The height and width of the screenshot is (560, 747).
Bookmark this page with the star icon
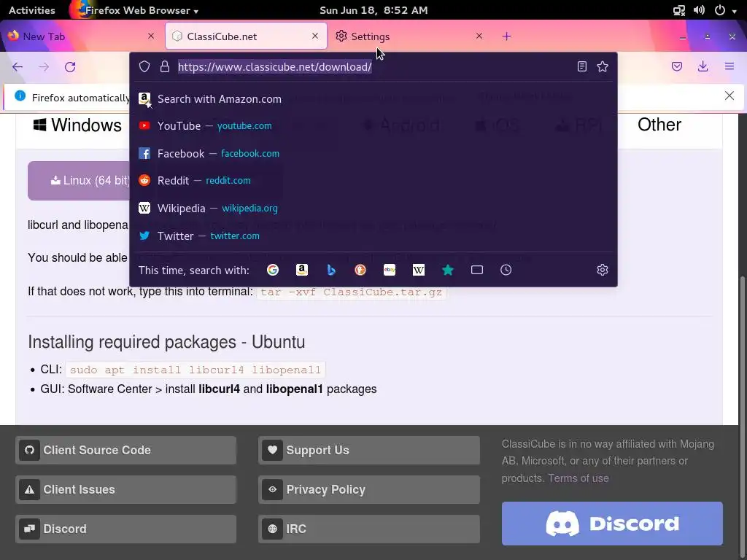(603, 66)
